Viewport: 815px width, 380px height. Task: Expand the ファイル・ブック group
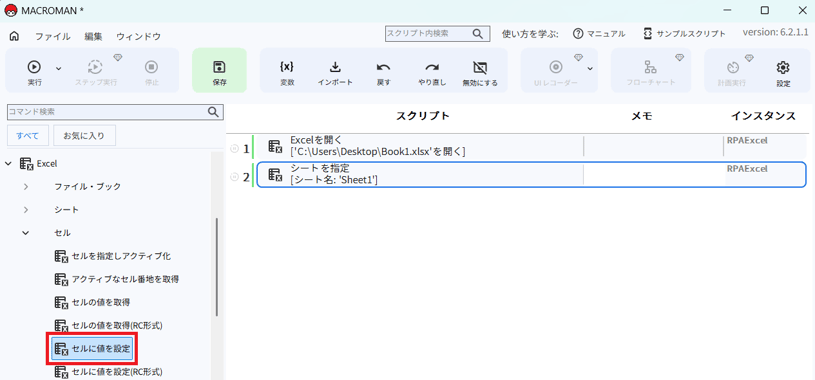click(26, 186)
